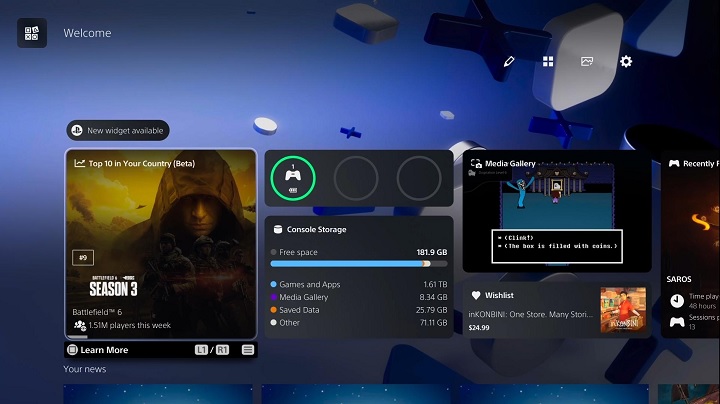720x404 pixels.
Task: Select the third empty controller slot
Action: click(419, 178)
